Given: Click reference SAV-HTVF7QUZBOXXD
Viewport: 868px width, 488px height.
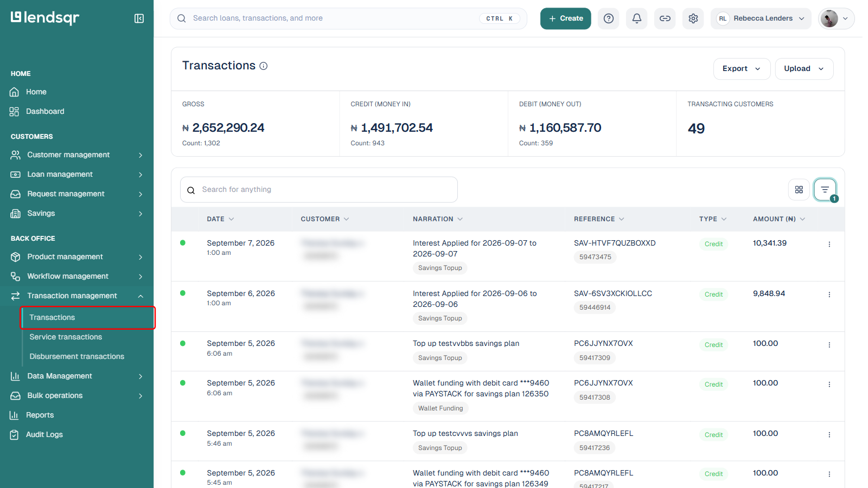Looking at the screenshot, I should pyautogui.click(x=615, y=243).
